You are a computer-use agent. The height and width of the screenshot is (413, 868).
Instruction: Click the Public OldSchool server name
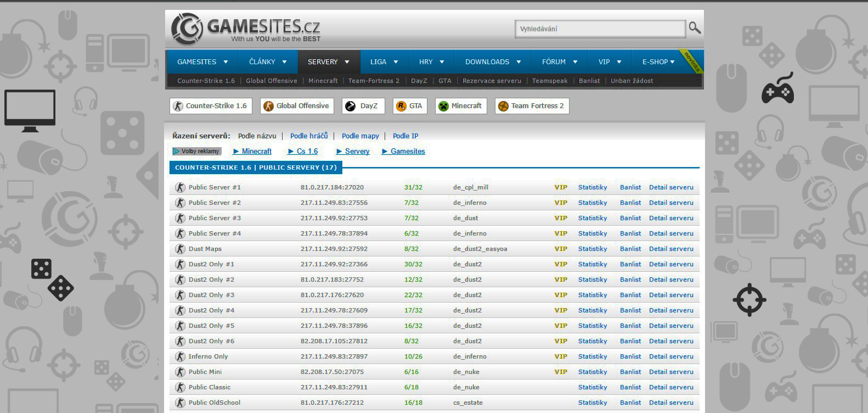215,403
